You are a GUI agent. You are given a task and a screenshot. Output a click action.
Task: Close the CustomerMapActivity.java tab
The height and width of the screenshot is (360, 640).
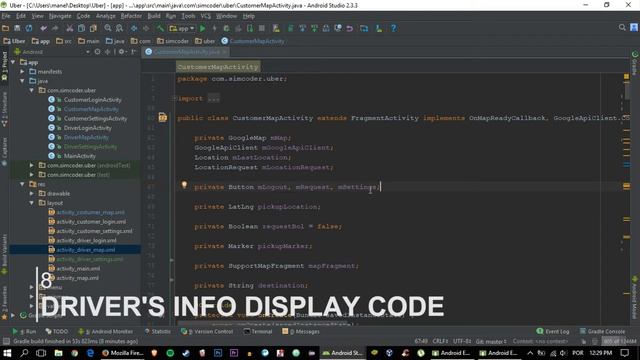(x=224, y=52)
